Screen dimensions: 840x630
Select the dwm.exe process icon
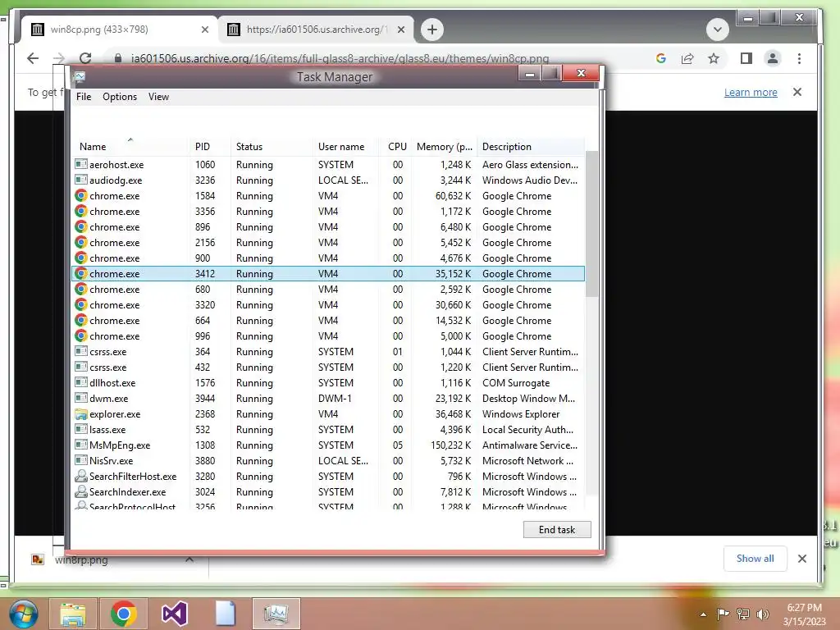(81, 398)
